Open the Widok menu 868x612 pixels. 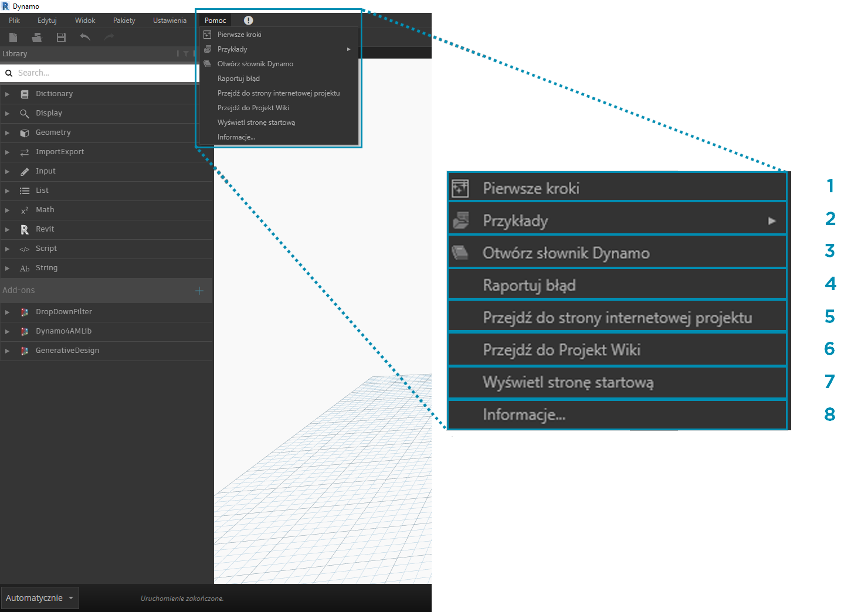click(85, 21)
